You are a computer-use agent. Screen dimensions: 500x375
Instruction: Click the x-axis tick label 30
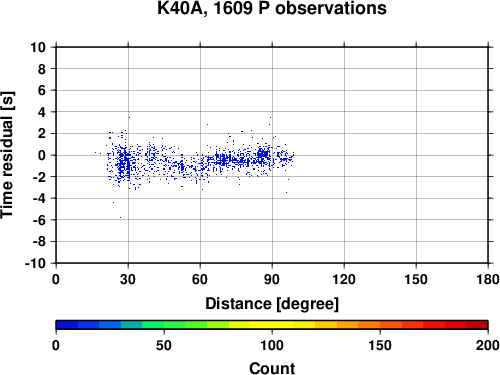coord(128,279)
